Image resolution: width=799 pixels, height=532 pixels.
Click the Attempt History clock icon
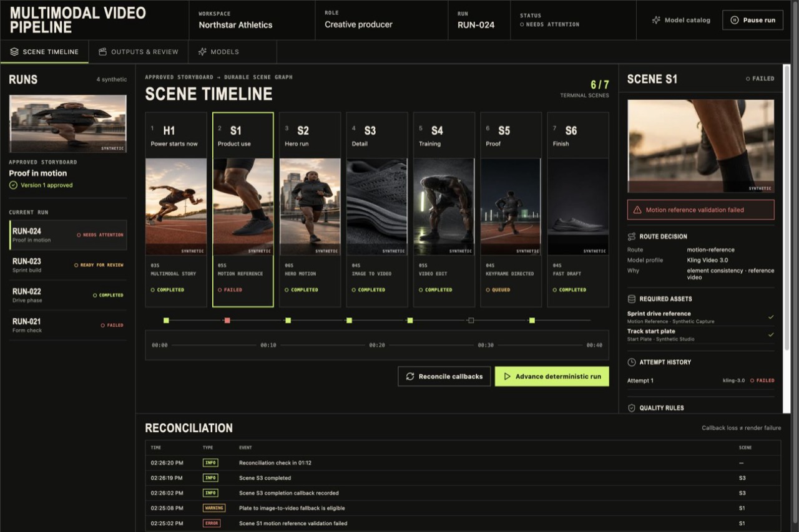tap(632, 362)
